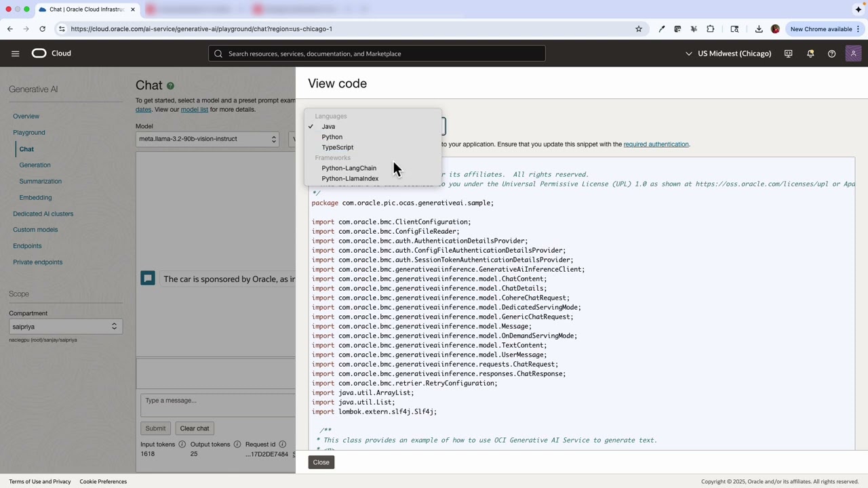This screenshot has height=488, width=868.
Task: Close the View code panel
Action: pyautogui.click(x=321, y=462)
